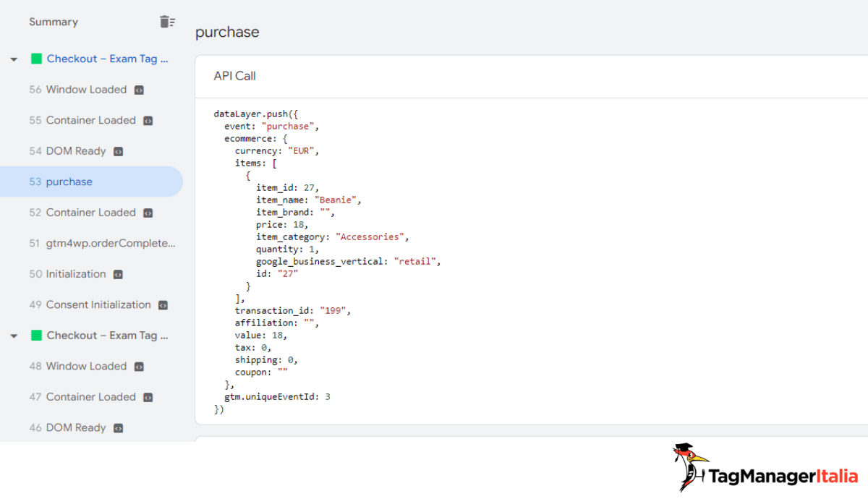Viewport: 868px width, 499px height.
Task: Select event 55 Container Loaded
Action: click(x=91, y=120)
